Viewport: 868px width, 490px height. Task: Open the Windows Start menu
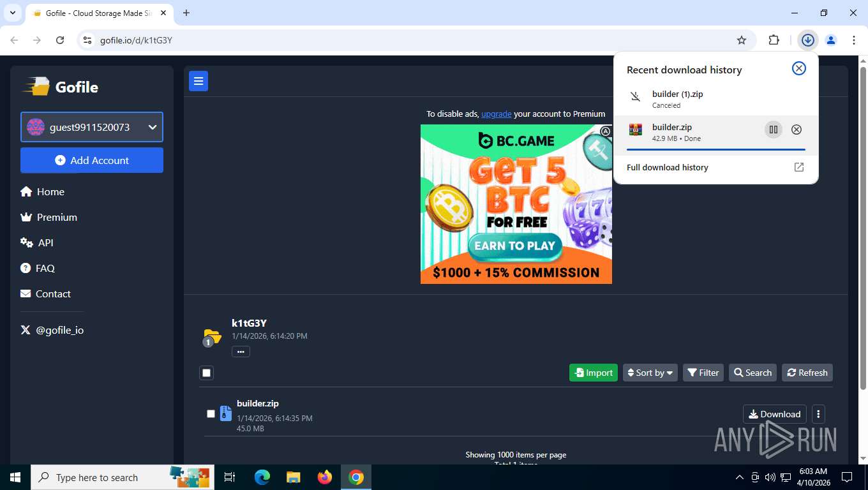click(x=15, y=477)
